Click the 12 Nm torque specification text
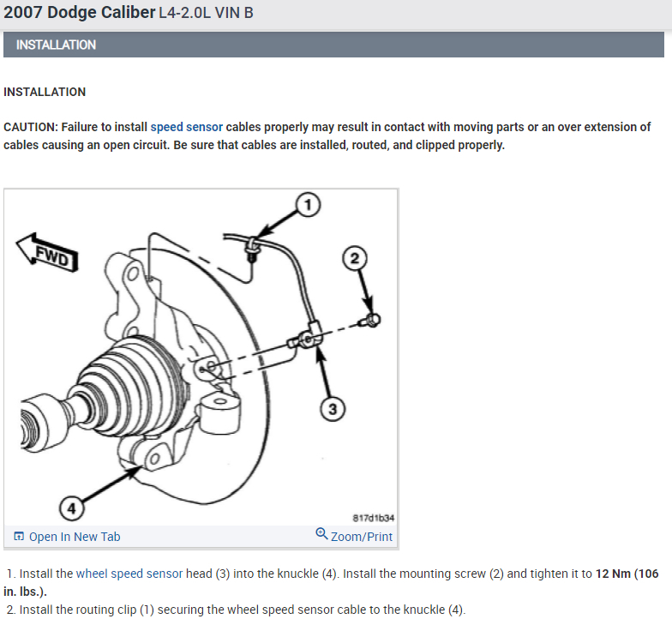Screen dimensions: 672x637 pos(614,574)
